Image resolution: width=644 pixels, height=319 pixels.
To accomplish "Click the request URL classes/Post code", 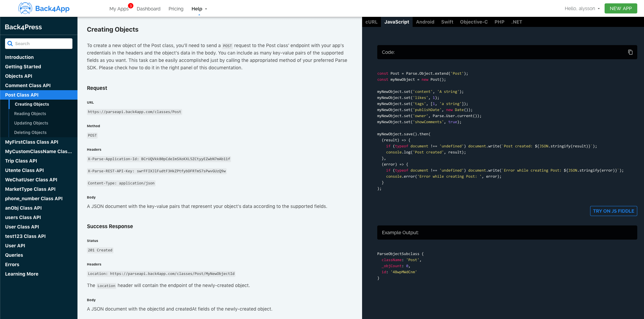I will [134, 112].
